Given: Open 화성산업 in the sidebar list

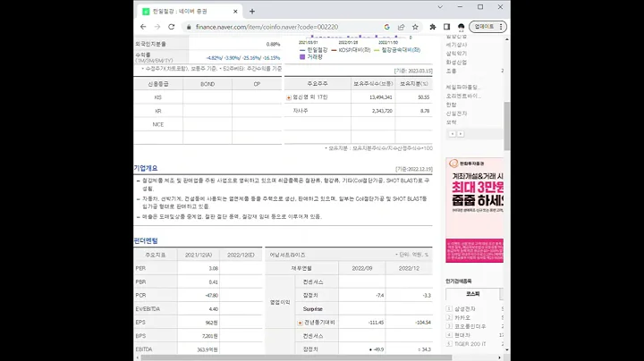Looking at the screenshot, I should tap(456, 63).
